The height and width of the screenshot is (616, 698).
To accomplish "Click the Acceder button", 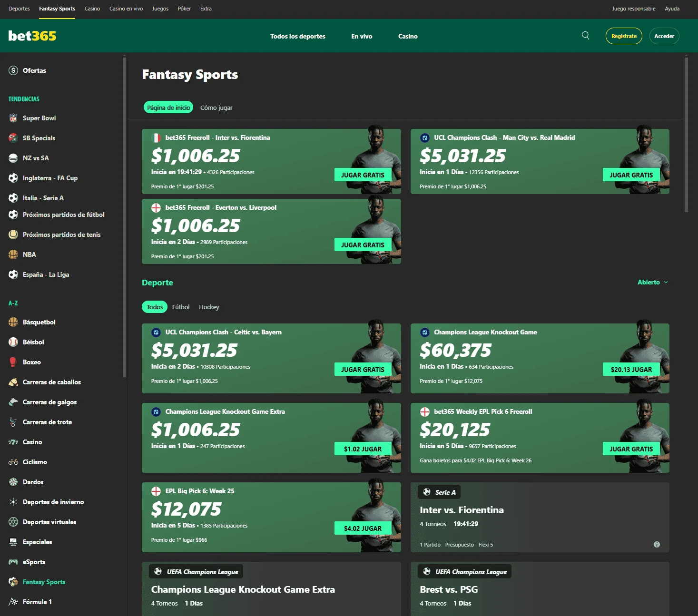I will [664, 36].
